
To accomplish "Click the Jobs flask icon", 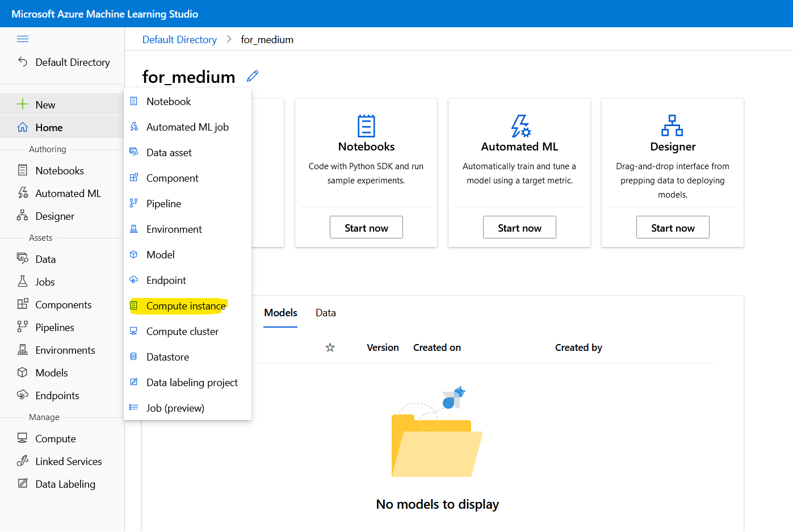I will coord(23,281).
